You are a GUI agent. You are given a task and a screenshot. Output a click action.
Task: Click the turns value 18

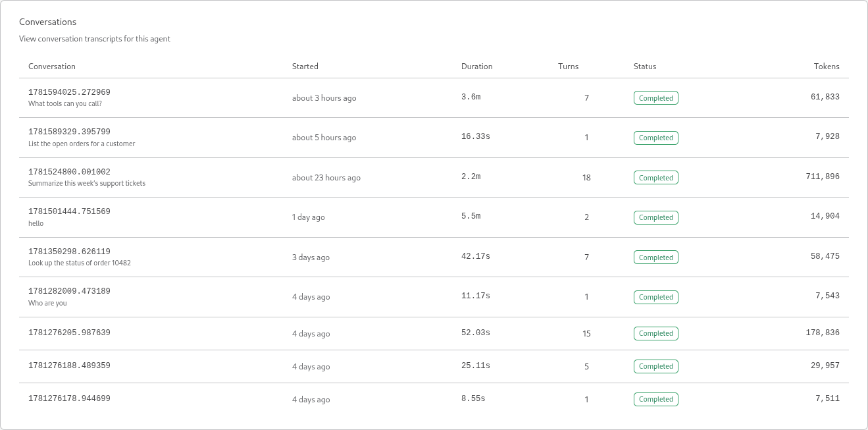[x=586, y=178]
